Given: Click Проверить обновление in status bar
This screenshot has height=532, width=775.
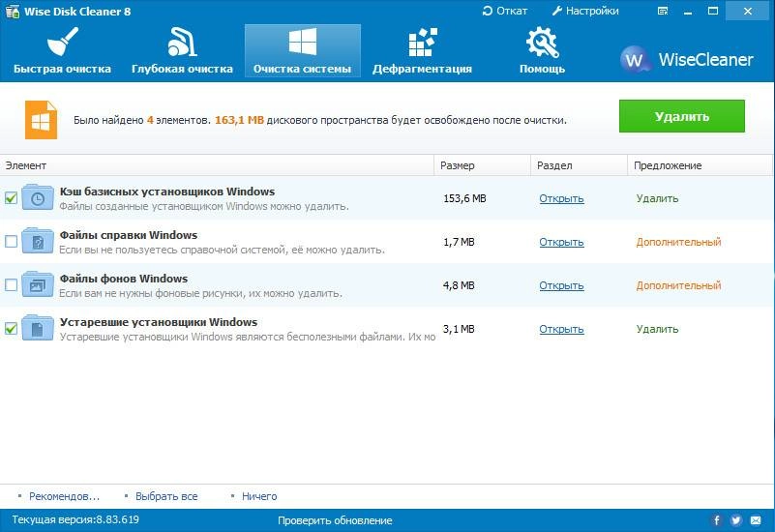Looking at the screenshot, I should pos(335,520).
